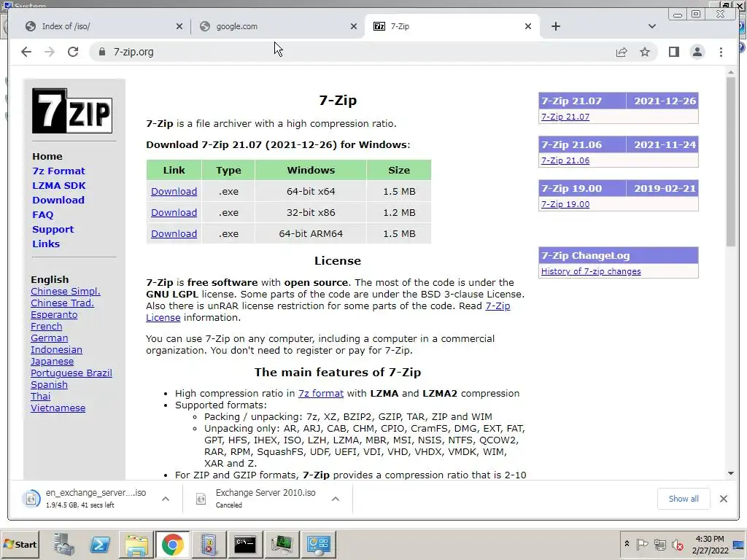Expand options for en_exchange_server iso download
Image resolution: width=747 pixels, height=560 pixels.
tap(166, 499)
